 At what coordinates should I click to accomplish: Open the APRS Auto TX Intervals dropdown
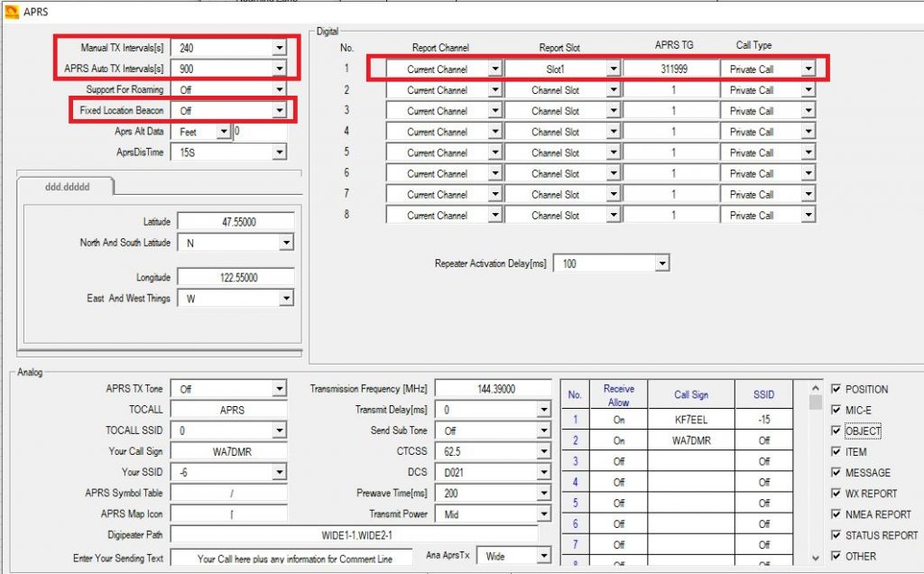280,69
